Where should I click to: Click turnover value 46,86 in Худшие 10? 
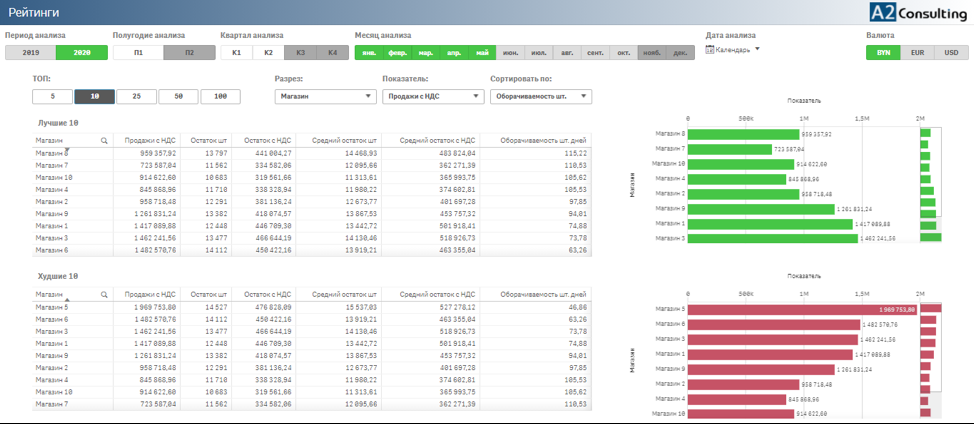click(580, 307)
